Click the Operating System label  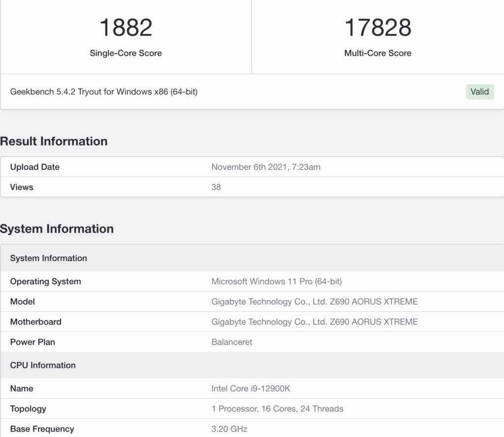(x=45, y=282)
